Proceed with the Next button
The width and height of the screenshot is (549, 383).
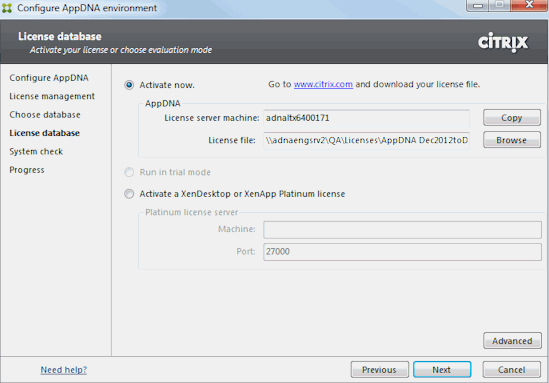pos(442,370)
